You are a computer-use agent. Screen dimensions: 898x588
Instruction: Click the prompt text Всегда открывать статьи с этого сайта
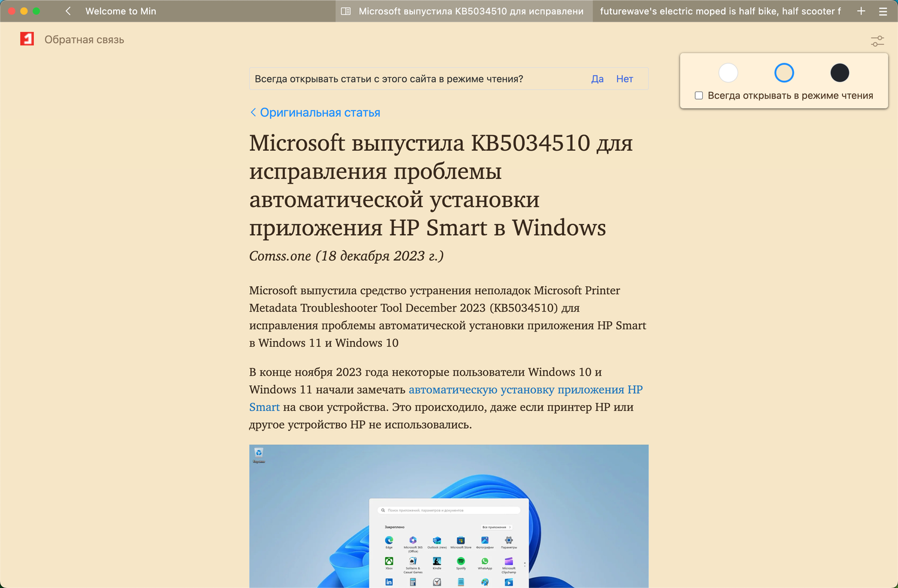coord(389,79)
